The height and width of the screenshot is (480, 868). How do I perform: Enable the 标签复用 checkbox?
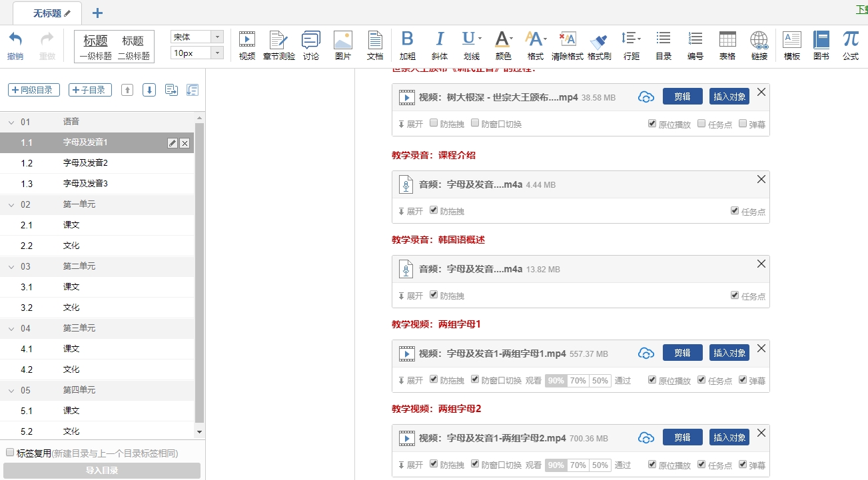coord(10,453)
